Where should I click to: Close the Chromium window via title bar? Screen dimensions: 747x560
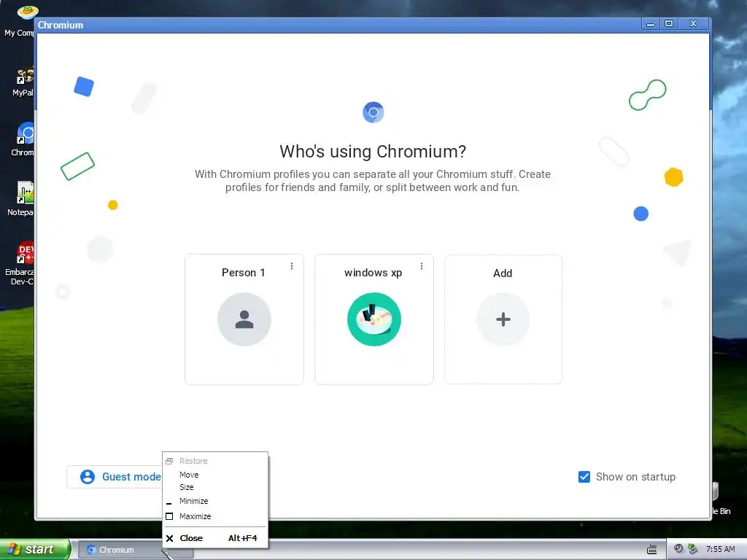[x=693, y=24]
